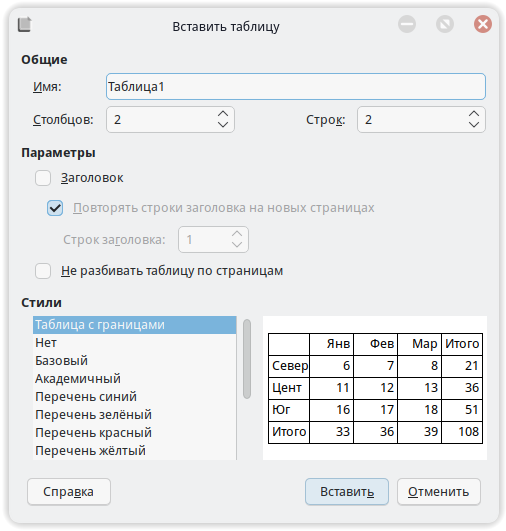
Task: Toggle Повторять строки заголовка на новых страницах
Action: (55, 208)
